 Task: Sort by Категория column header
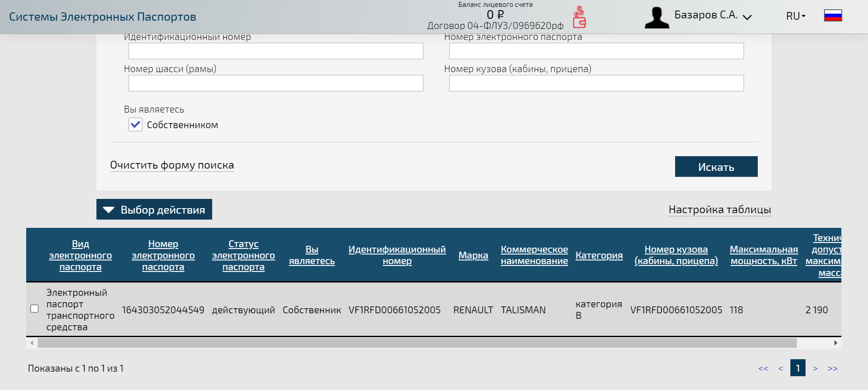pyautogui.click(x=599, y=255)
